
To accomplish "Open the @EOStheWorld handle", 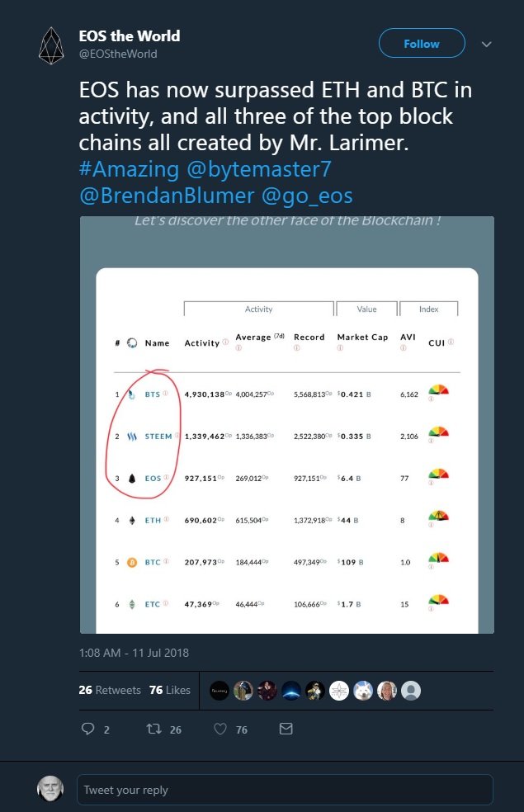I will pyautogui.click(x=118, y=54).
